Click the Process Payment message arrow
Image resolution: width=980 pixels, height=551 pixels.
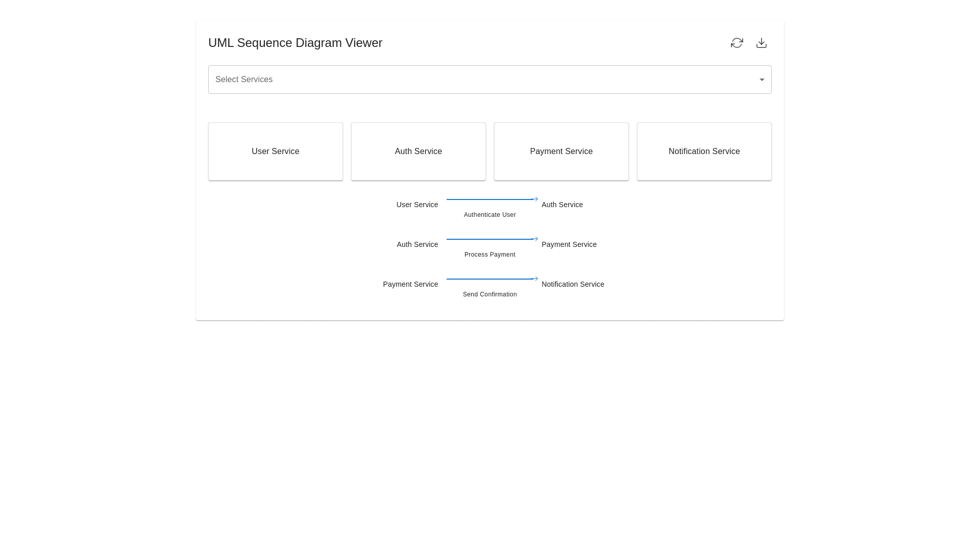[x=490, y=239]
